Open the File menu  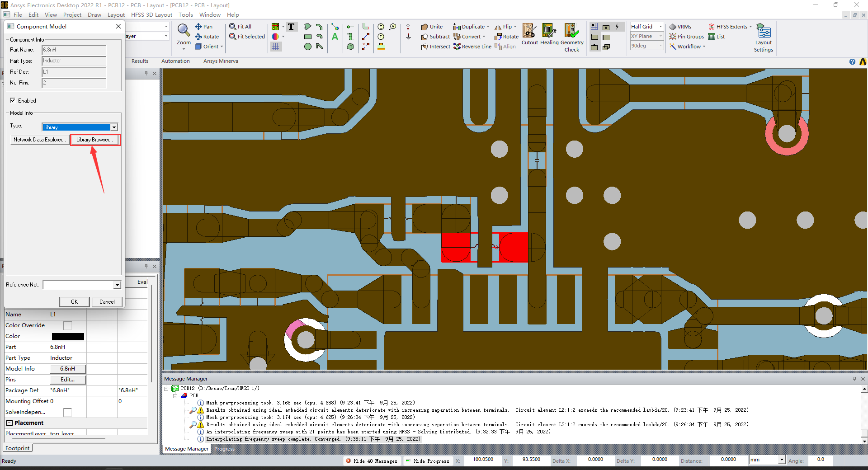click(x=18, y=15)
